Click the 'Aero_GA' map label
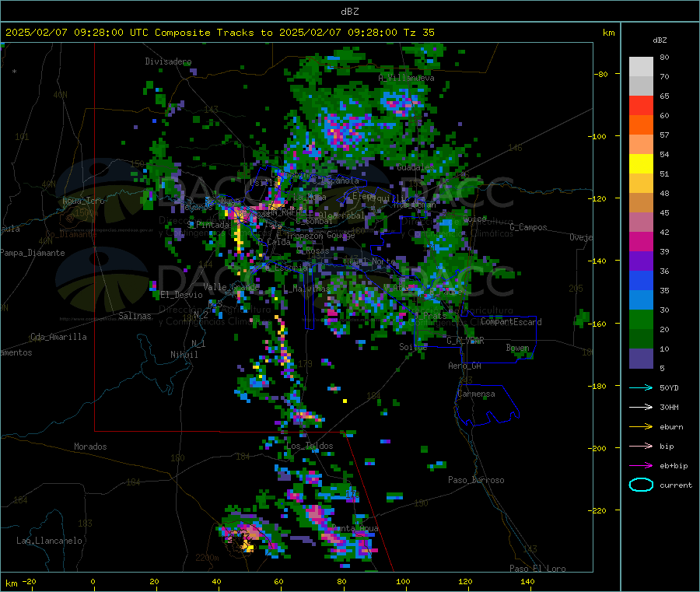The height and width of the screenshot is (592, 700). pyautogui.click(x=465, y=366)
